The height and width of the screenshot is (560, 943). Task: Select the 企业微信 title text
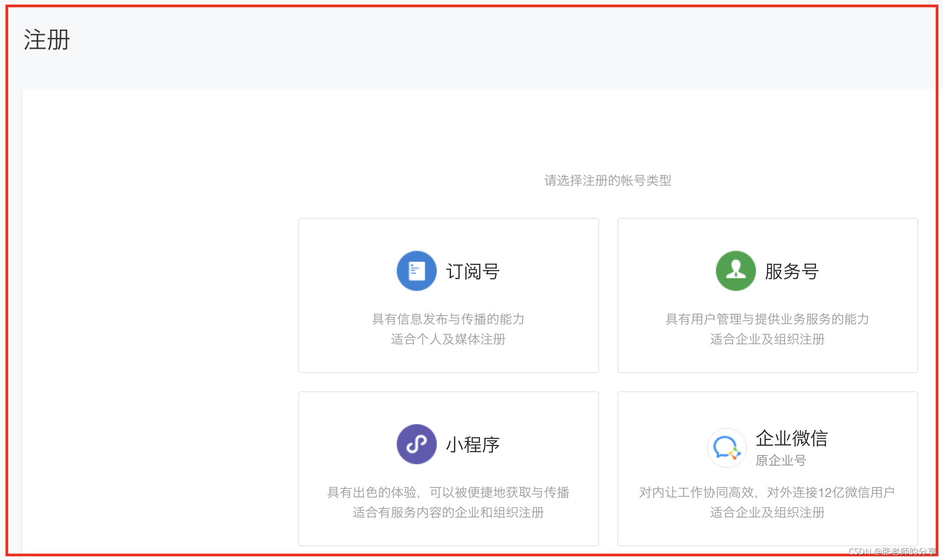click(792, 438)
